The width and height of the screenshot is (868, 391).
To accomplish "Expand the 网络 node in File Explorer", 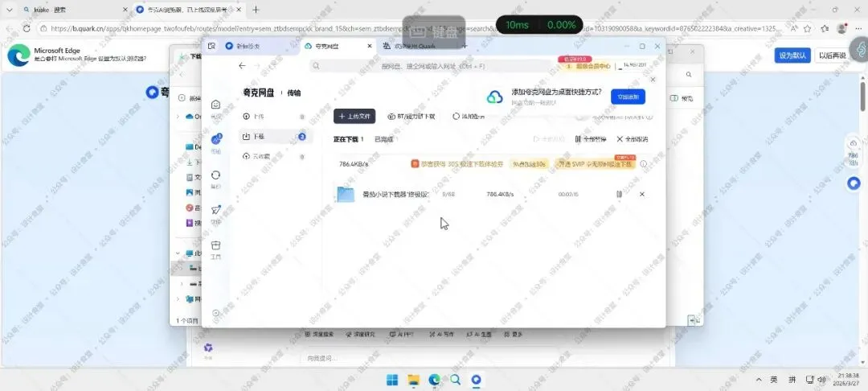I will [x=178, y=299].
